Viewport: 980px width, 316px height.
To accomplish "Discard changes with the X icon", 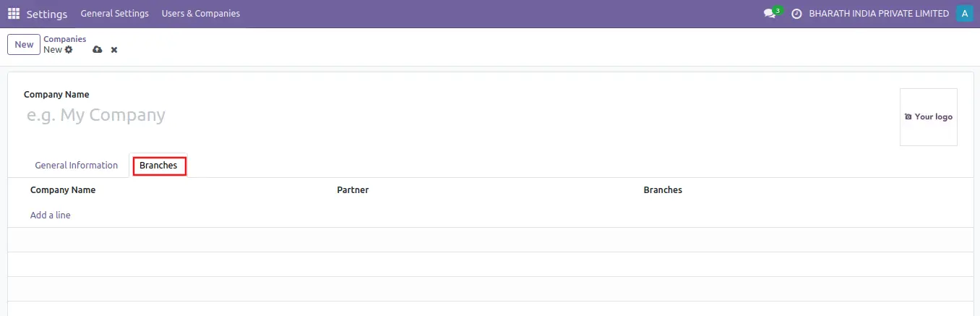I will (x=114, y=50).
